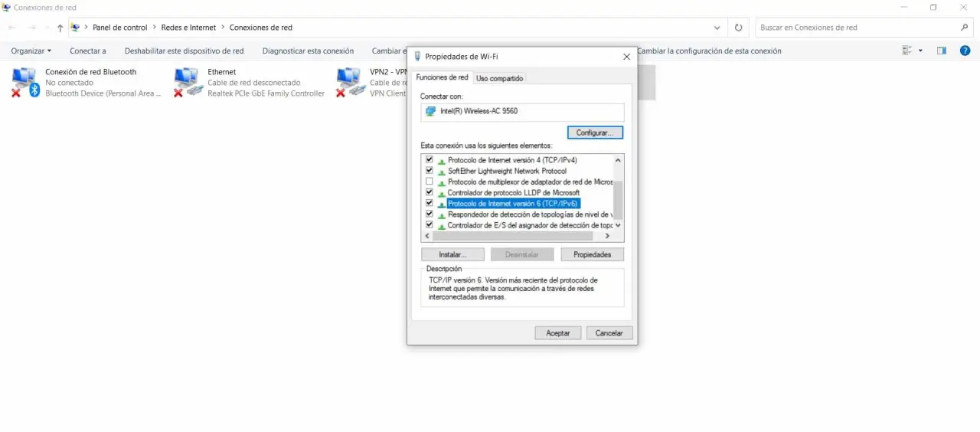Image resolution: width=980 pixels, height=432 pixels.
Task: Select the Ethernet adapter icon
Action: [x=188, y=83]
